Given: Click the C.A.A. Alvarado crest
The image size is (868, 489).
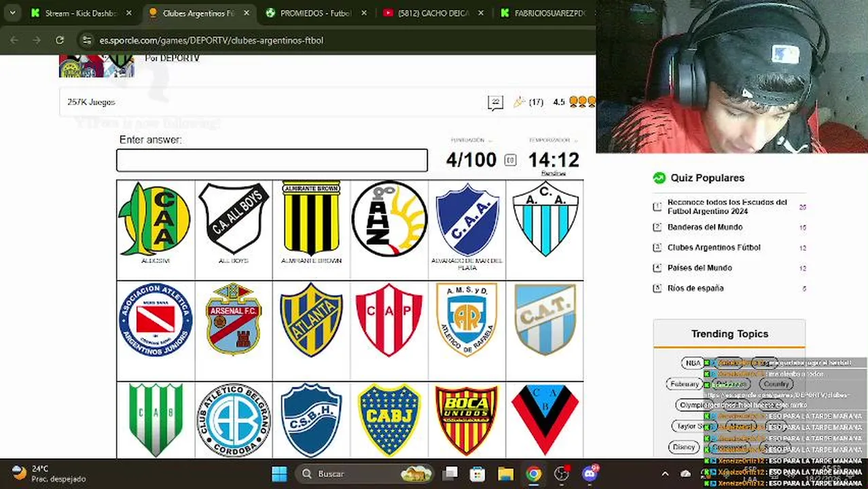Looking at the screenshot, I should point(467,219).
